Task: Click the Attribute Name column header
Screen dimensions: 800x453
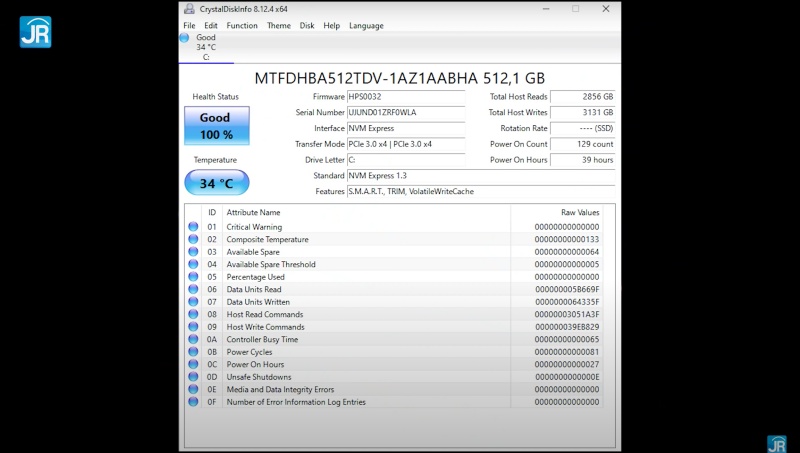Action: point(253,212)
